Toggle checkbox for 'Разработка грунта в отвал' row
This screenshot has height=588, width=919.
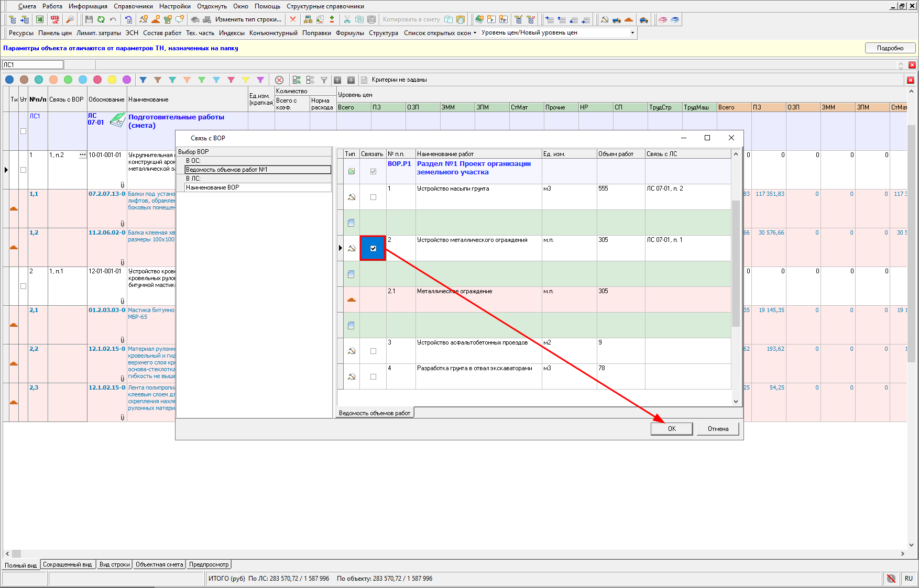[x=373, y=377]
